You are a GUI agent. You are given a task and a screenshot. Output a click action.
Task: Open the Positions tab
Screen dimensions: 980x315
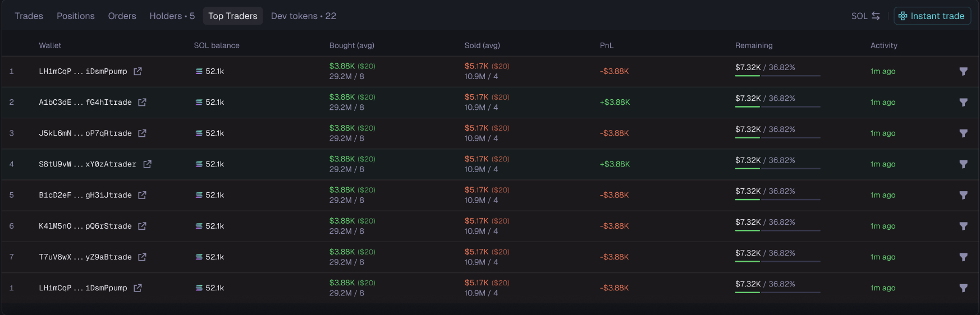[76, 16]
